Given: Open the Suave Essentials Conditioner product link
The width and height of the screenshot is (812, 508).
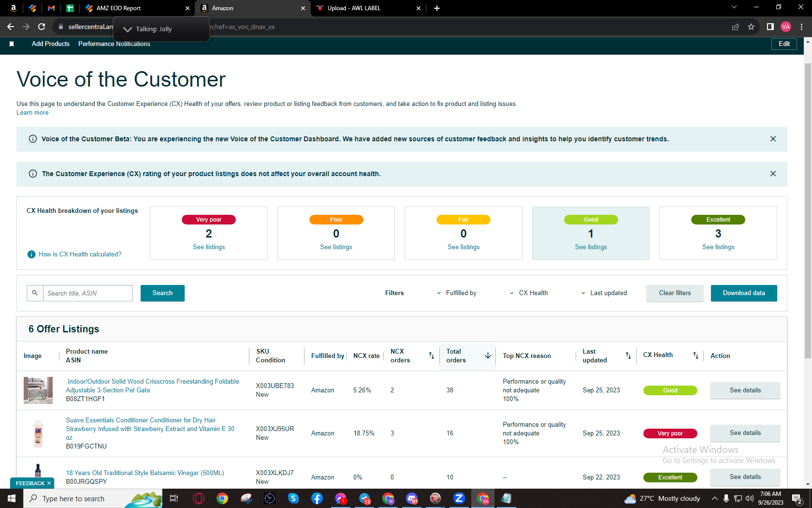Looking at the screenshot, I should (x=150, y=429).
